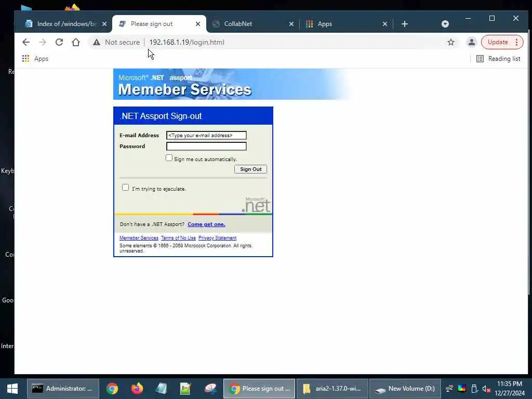The image size is (532, 399).
Task: Tick the I'm trying to checkbox
Action: (126, 187)
